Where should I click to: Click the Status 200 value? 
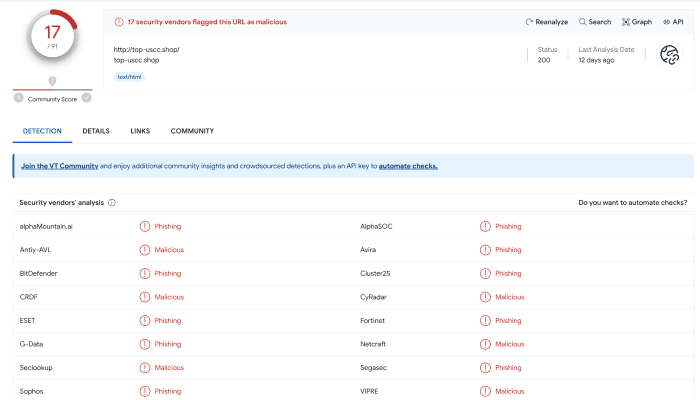click(544, 60)
